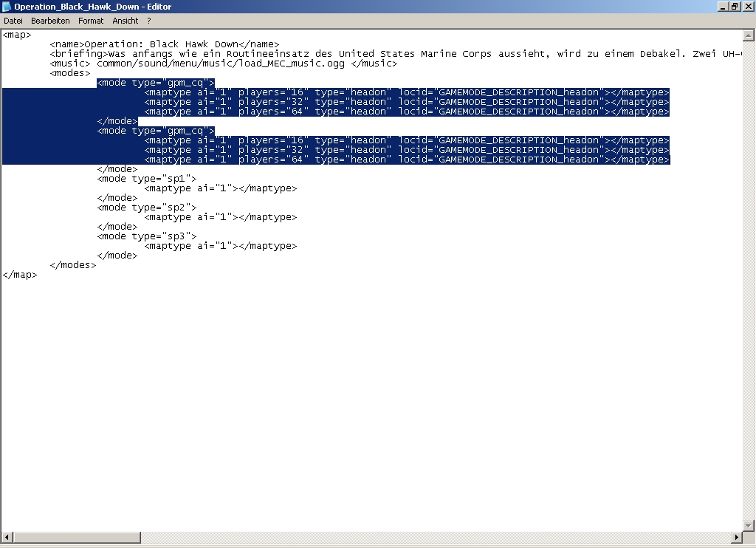Screen dimensions: 756x548
Task: Click the <music> load_MEC_music.ogg line
Action: [x=224, y=64]
